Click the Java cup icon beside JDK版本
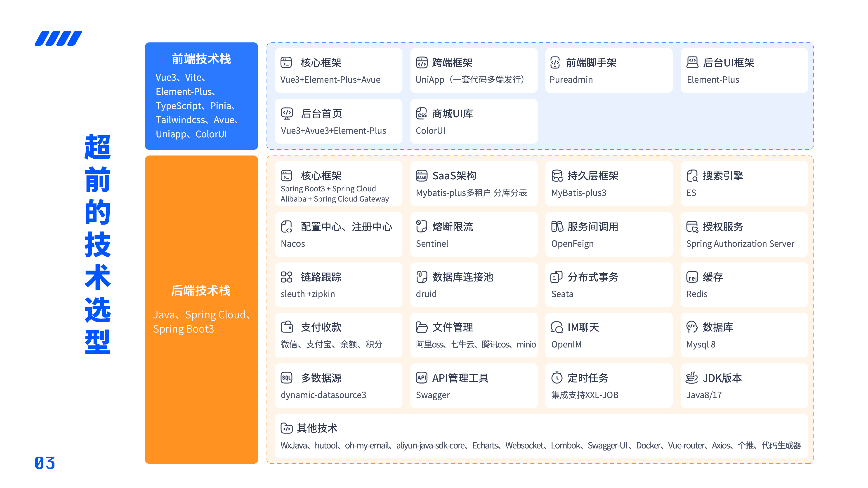The image size is (868, 488). click(692, 378)
